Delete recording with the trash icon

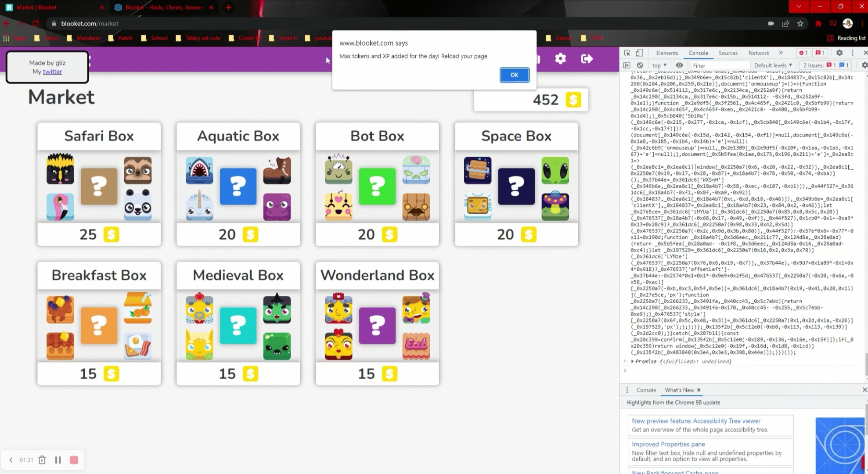pos(42,460)
